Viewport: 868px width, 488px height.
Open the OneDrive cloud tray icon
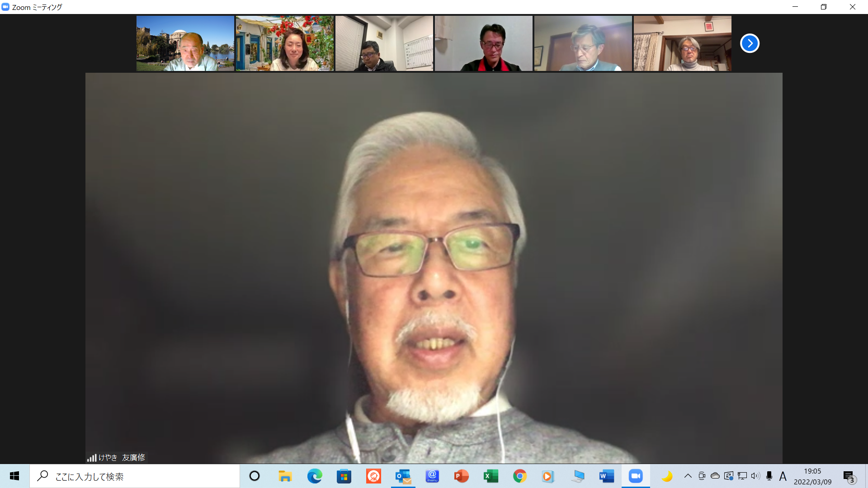(x=715, y=476)
